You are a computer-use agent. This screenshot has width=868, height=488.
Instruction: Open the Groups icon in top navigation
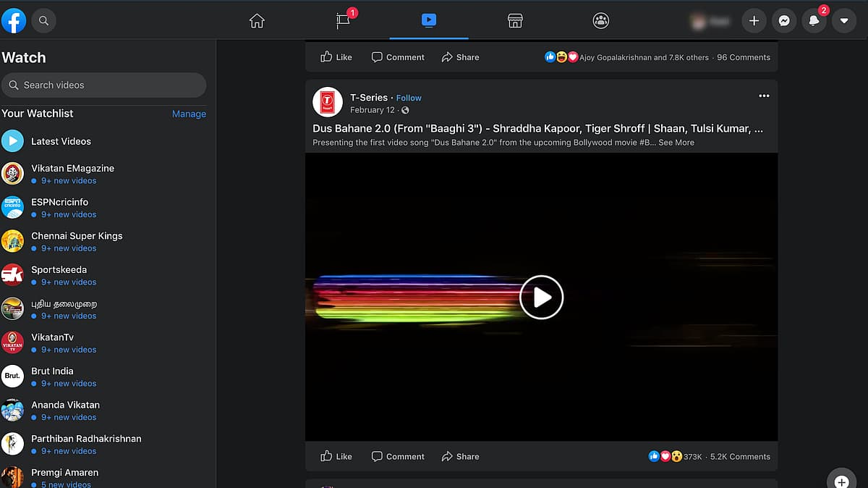[600, 21]
